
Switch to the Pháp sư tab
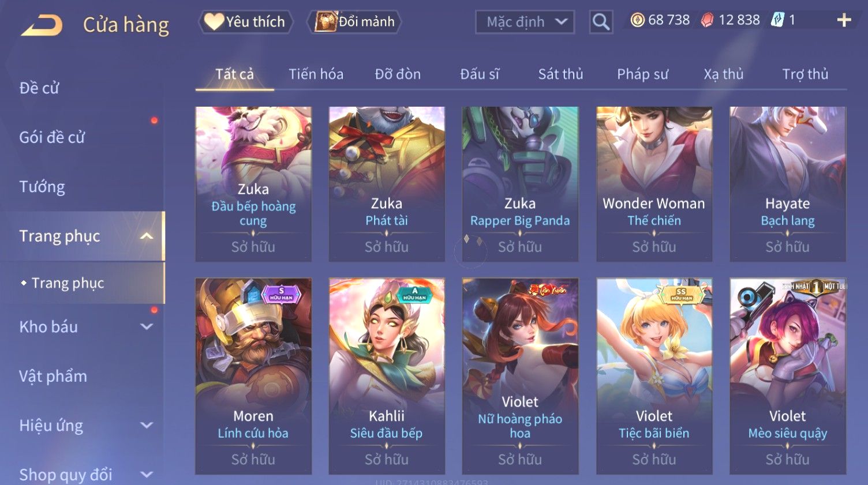click(x=642, y=74)
